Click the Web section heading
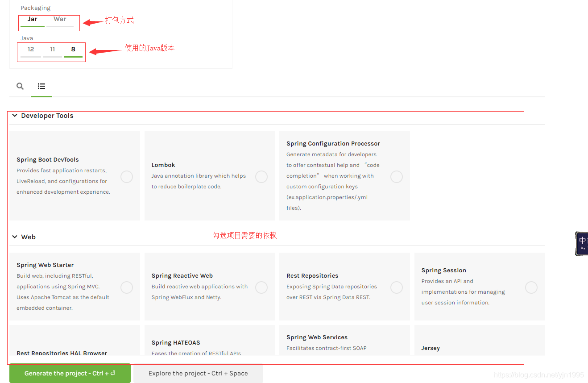Viewport: 588px width, 383px height. pyautogui.click(x=28, y=237)
